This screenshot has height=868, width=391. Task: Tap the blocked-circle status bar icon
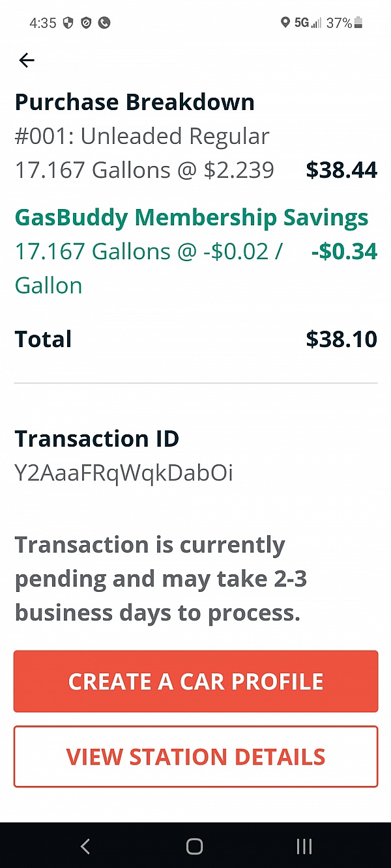86,23
